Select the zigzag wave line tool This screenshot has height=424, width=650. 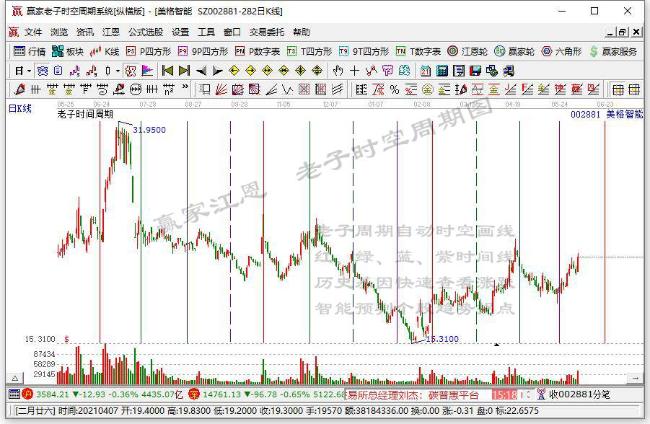pos(287,89)
